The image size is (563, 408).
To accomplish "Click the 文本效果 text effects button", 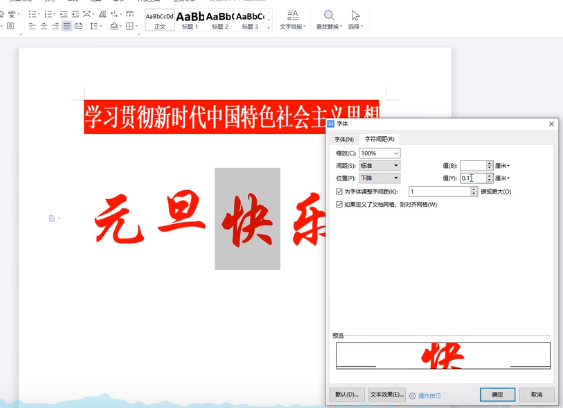I will coord(387,395).
